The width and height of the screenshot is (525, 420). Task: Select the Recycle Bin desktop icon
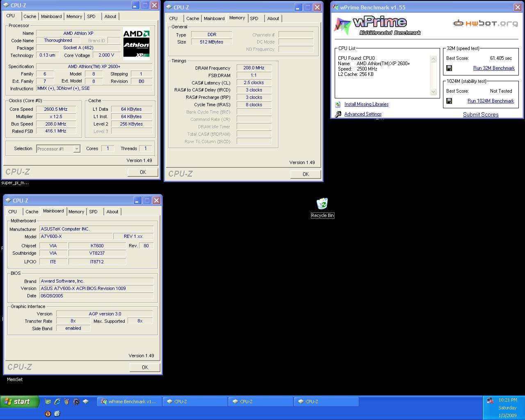point(322,208)
